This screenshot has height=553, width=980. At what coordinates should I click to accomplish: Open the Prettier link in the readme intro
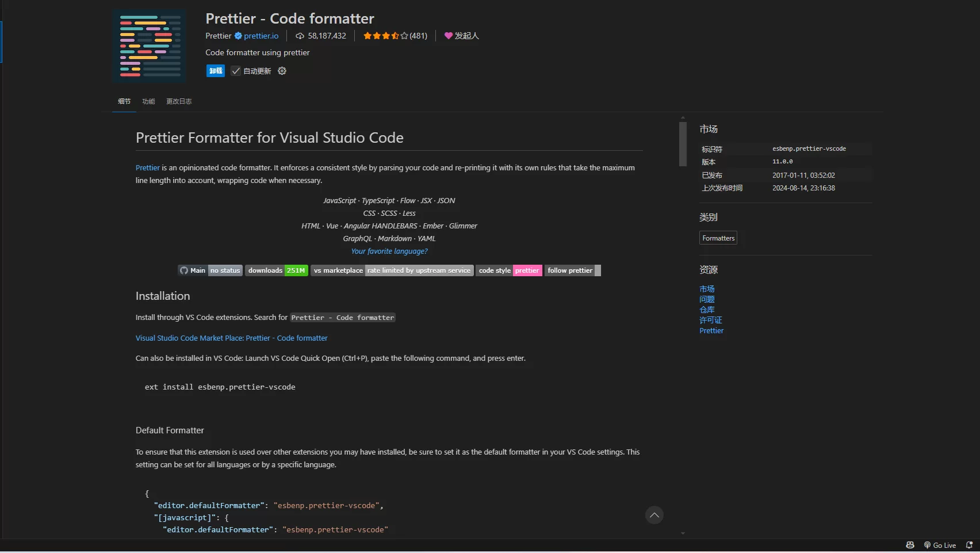point(148,167)
